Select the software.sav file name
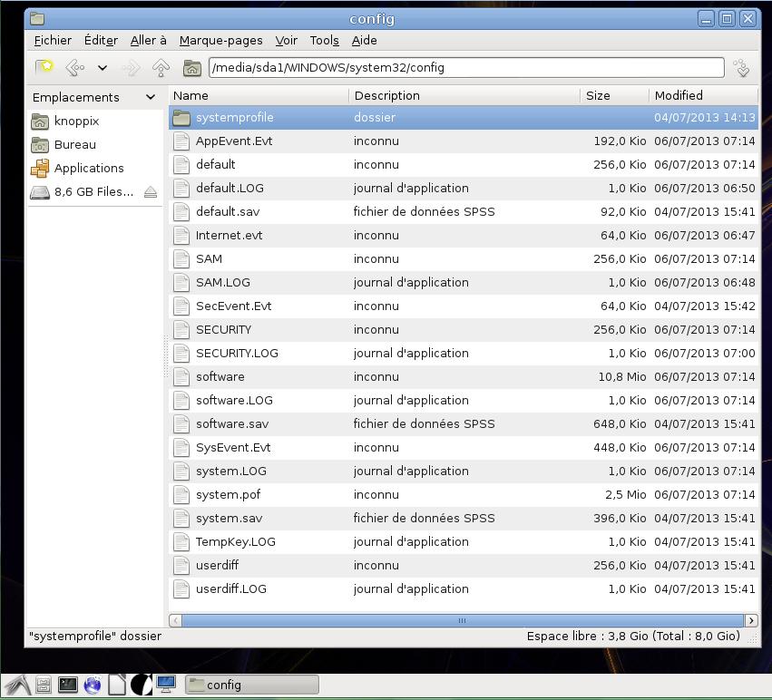The width and height of the screenshot is (772, 700). pyautogui.click(x=232, y=423)
